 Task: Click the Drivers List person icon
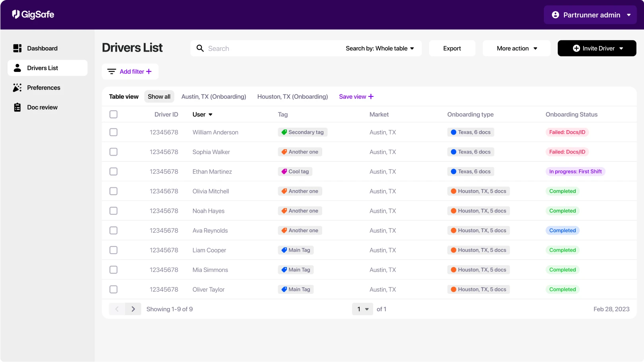pos(17,67)
